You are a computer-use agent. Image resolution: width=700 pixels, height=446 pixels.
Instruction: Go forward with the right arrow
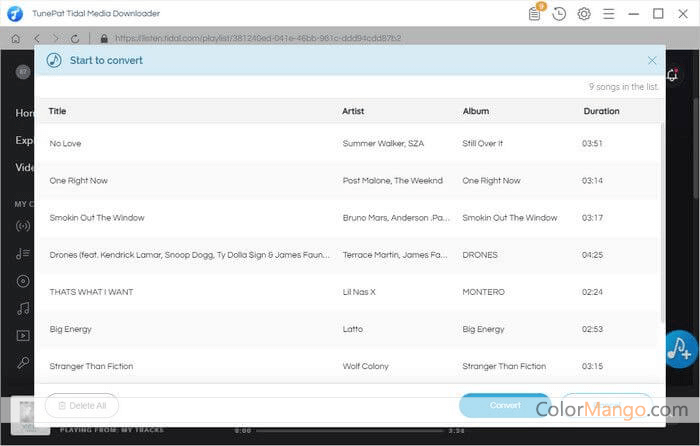click(55, 38)
